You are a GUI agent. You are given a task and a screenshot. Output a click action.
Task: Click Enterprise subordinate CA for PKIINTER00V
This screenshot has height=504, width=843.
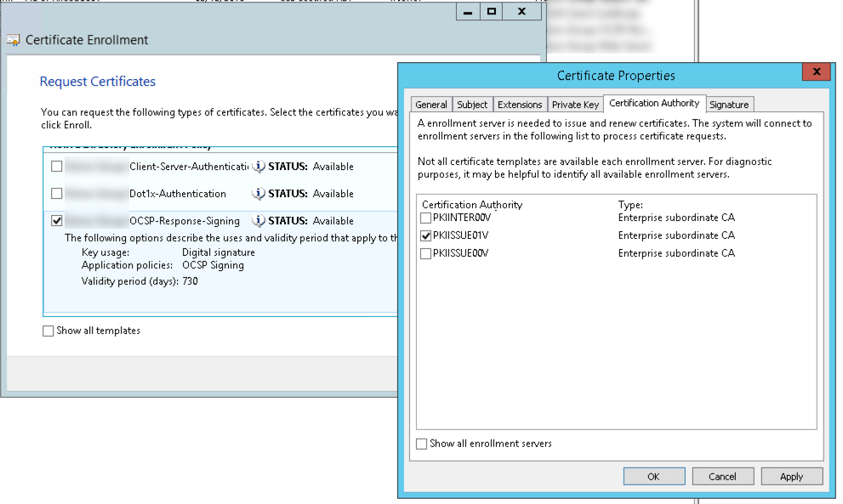click(676, 218)
